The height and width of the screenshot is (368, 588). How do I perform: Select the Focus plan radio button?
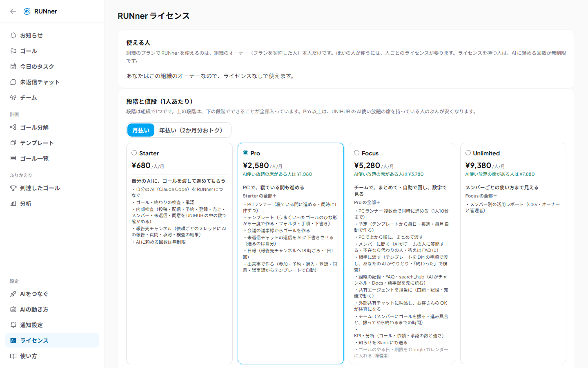tap(356, 153)
